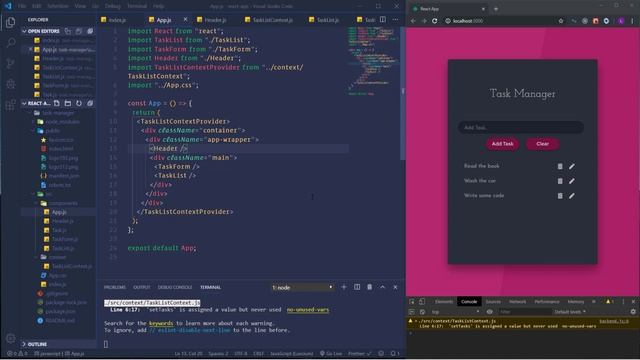The width and height of the screenshot is (640, 360).
Task: Click the Add Task button
Action: coord(502,144)
